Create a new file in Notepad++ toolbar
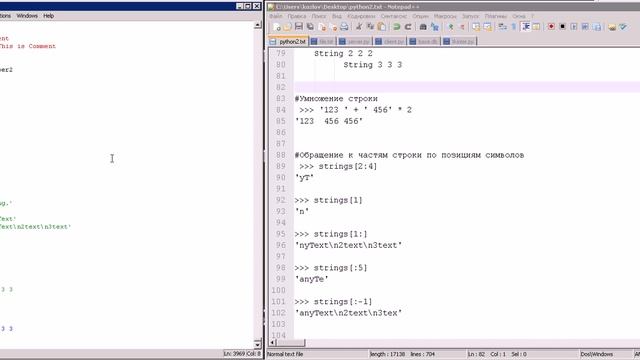 tap(276, 27)
